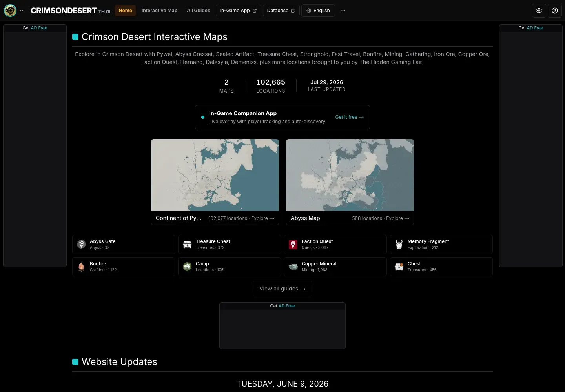Screen dimensions: 565x392
Task: Open the Memory Fragment guide label
Action: click(428, 241)
